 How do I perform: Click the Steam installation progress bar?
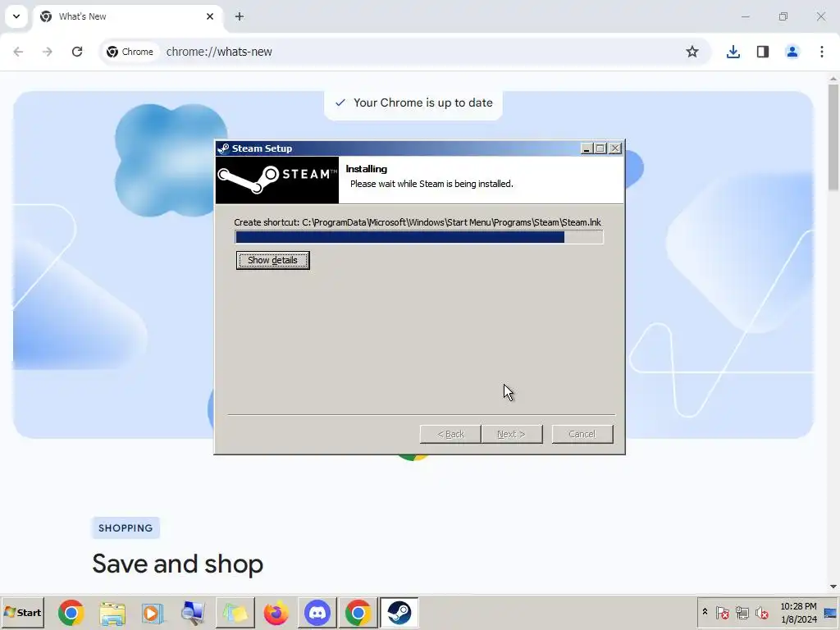tap(419, 237)
